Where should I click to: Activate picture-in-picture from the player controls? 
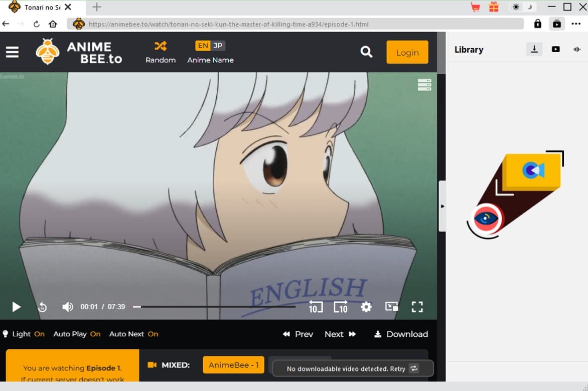pos(391,307)
